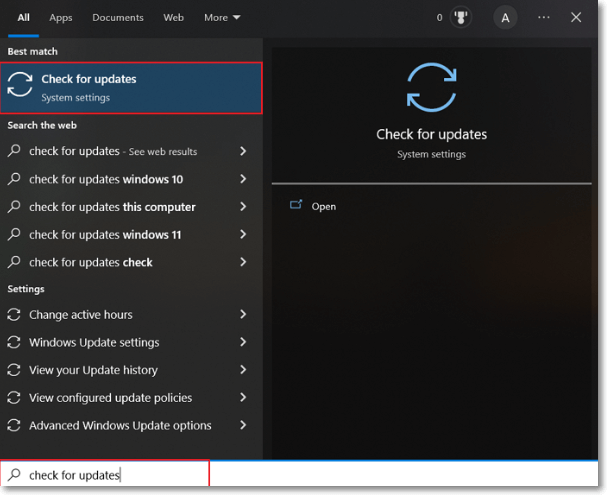The width and height of the screenshot is (607, 495).
Task: Expand arrow for 'check for updates windows 11'
Action: pyautogui.click(x=243, y=234)
